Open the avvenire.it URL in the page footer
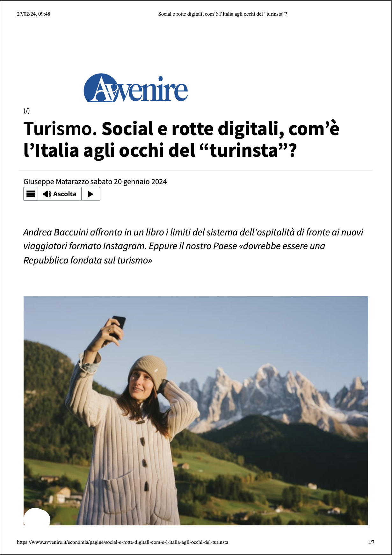 (x=123, y=542)
